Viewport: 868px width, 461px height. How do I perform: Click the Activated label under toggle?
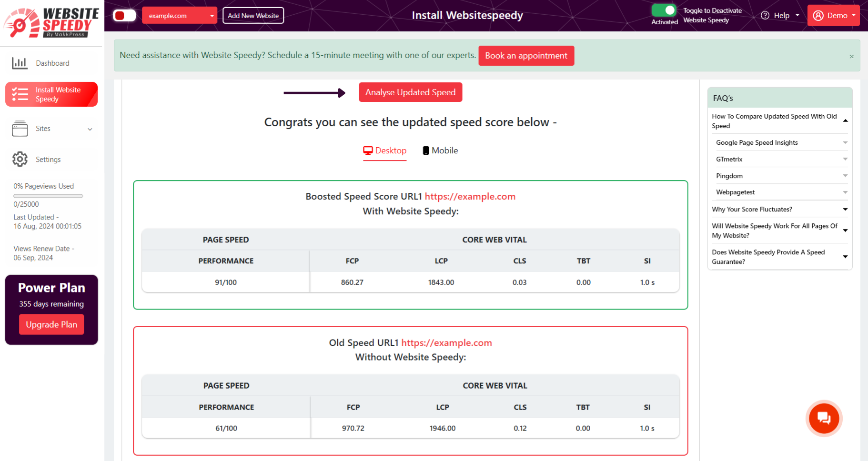pos(665,22)
